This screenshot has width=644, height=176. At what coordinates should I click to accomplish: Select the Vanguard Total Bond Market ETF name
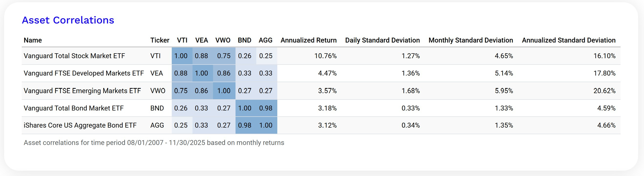click(x=74, y=108)
